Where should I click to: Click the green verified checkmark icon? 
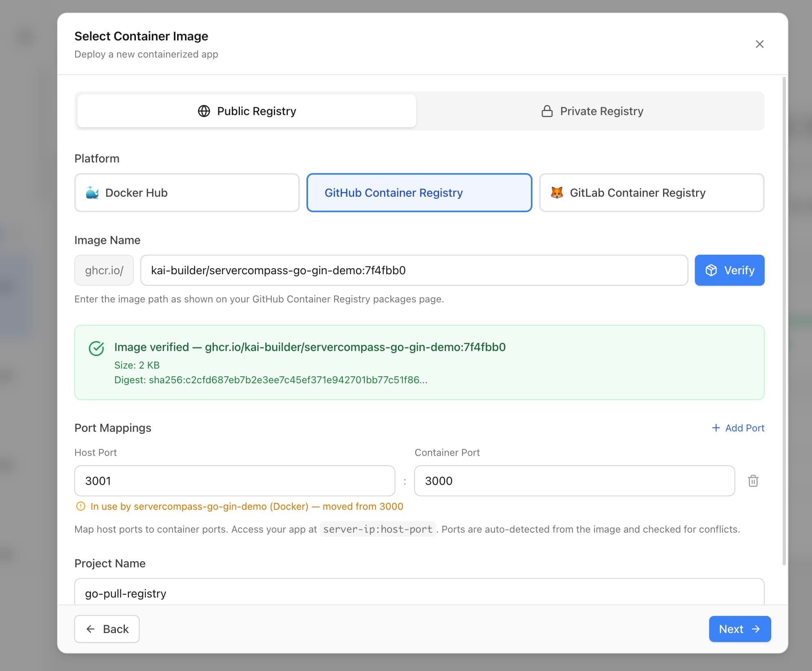pos(96,348)
